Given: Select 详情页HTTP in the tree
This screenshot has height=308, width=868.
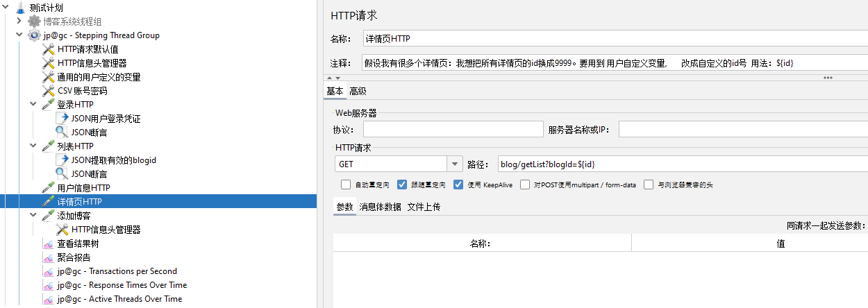Looking at the screenshot, I should coord(79,202).
